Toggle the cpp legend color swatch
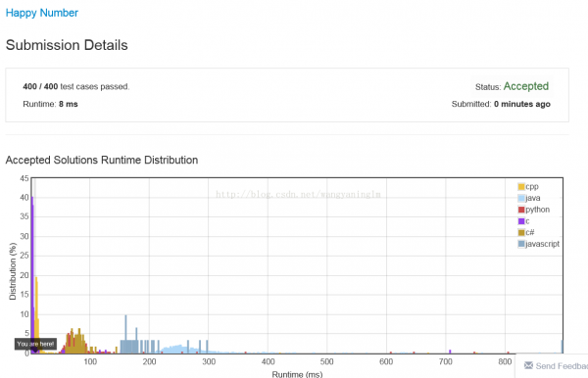Image resolution: width=588 pixels, height=378 pixels. [x=521, y=187]
